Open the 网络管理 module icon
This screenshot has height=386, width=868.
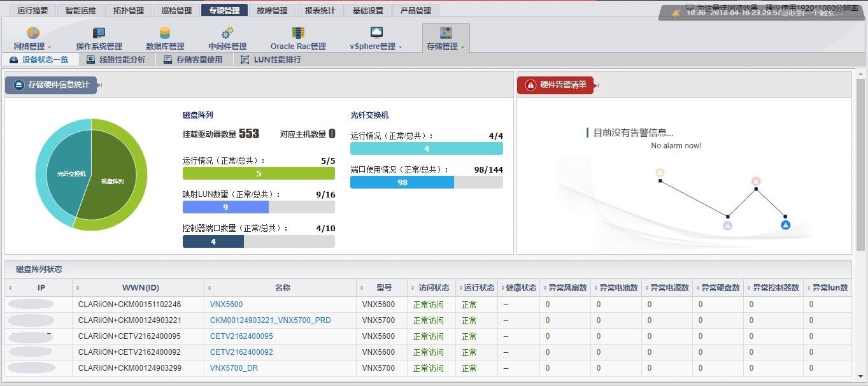[32, 31]
